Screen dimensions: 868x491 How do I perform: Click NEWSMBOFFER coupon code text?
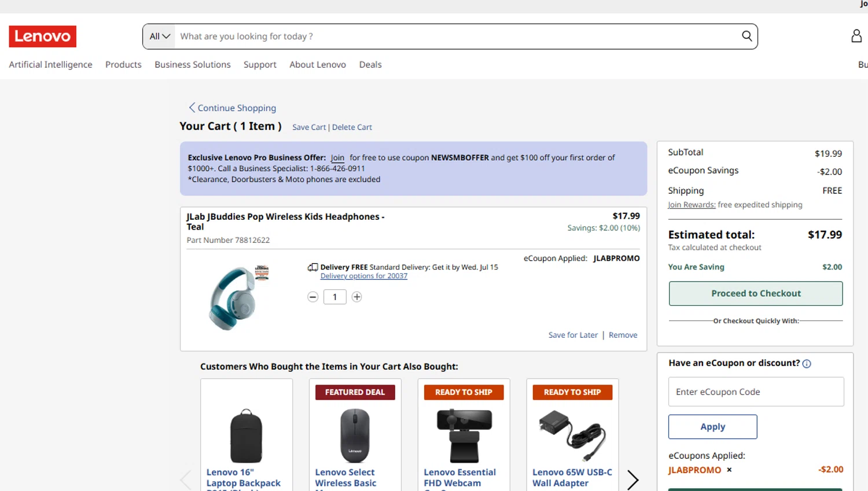[x=459, y=157]
